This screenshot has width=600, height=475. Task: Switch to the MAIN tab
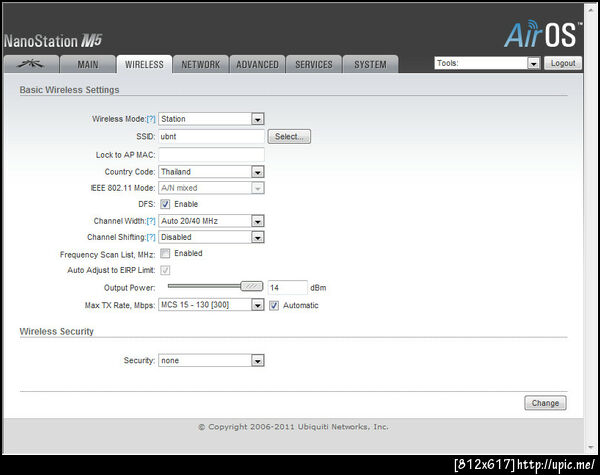coord(88,64)
